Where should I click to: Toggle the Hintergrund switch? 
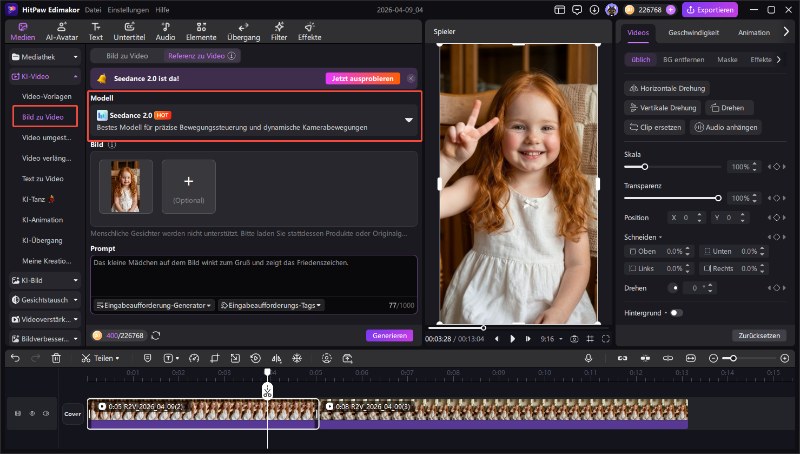pyautogui.click(x=677, y=313)
